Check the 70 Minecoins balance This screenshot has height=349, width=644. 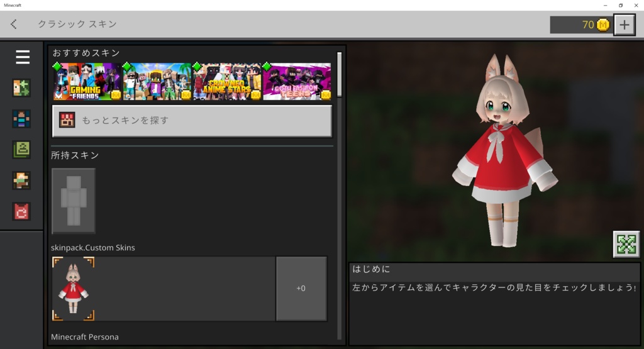(580, 25)
